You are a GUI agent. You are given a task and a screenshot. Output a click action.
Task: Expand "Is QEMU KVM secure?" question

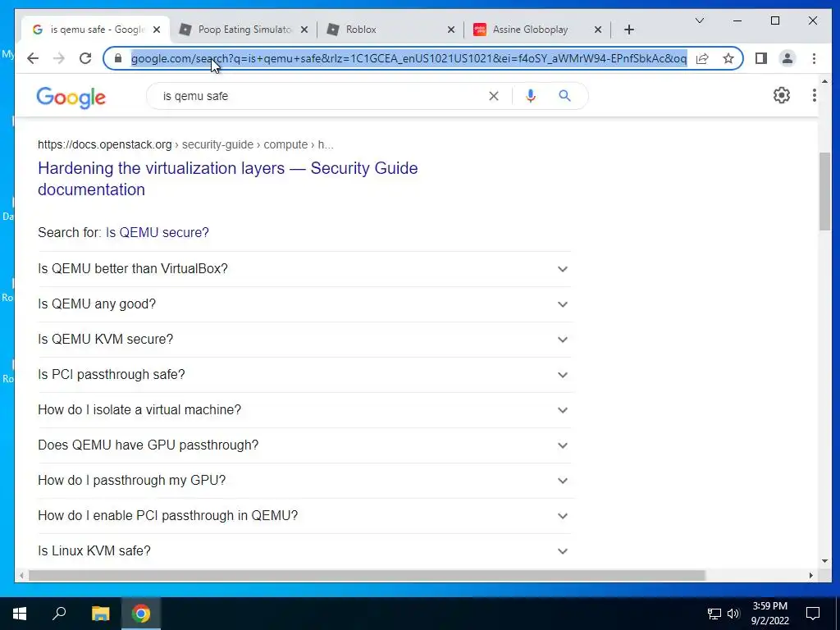(x=304, y=339)
